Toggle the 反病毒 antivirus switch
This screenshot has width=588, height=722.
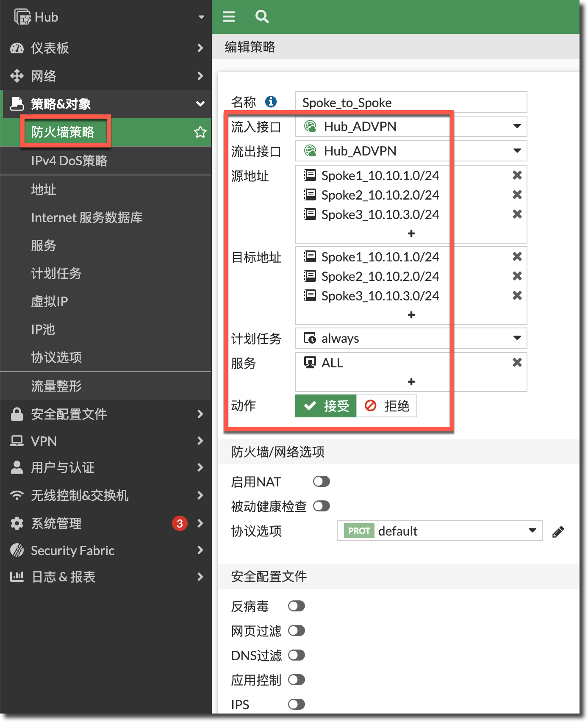(296, 606)
